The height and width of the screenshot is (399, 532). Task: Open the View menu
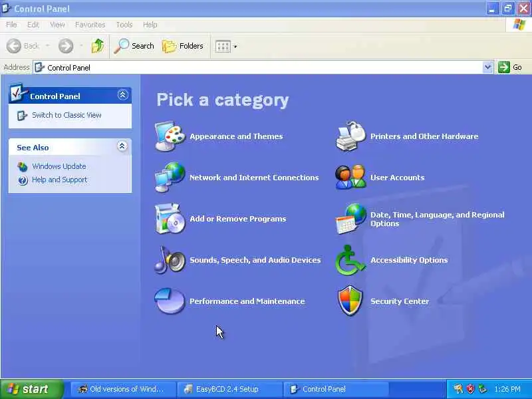tap(57, 25)
